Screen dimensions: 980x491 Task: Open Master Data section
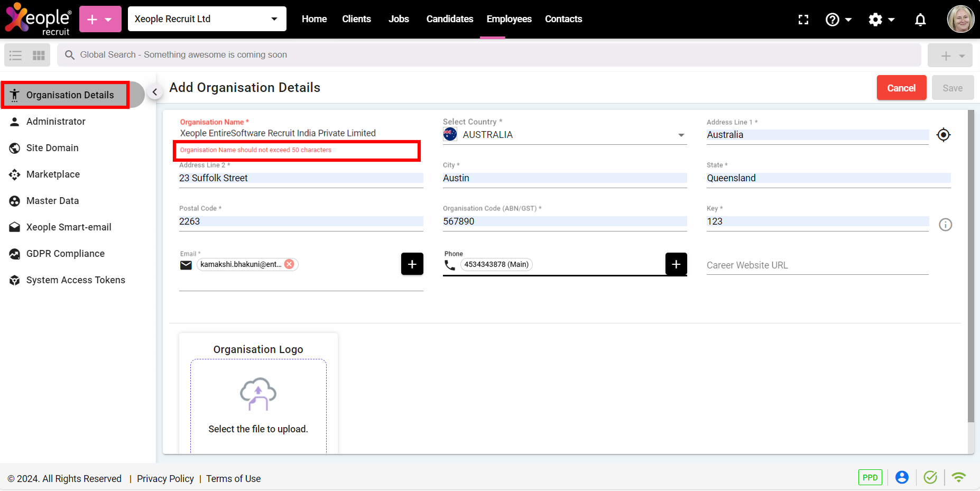[x=52, y=201]
